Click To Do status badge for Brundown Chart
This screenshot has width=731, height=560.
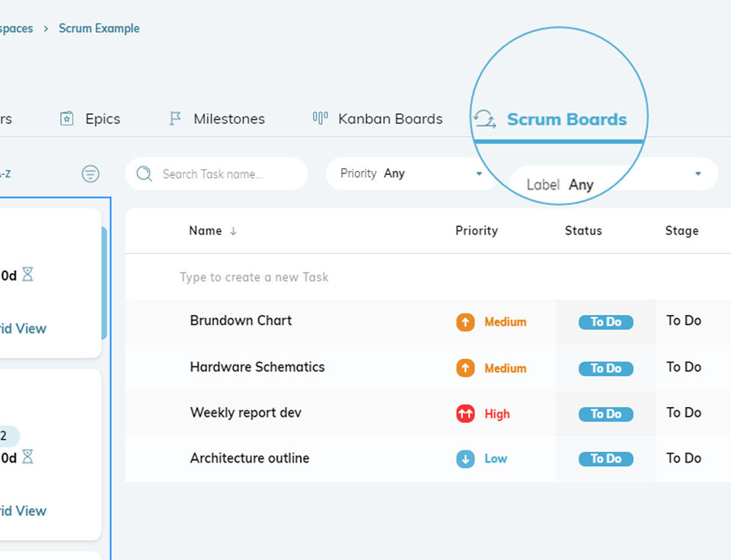click(605, 322)
